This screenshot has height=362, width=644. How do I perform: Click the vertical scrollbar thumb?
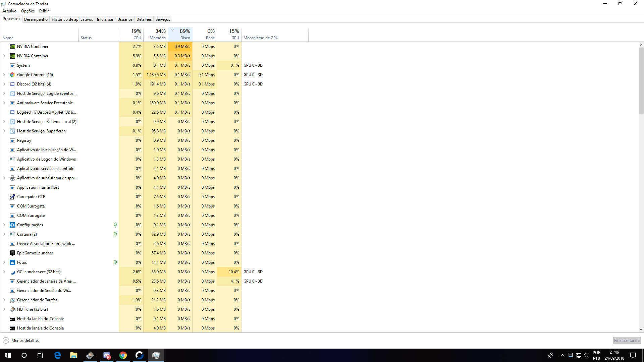641,81
